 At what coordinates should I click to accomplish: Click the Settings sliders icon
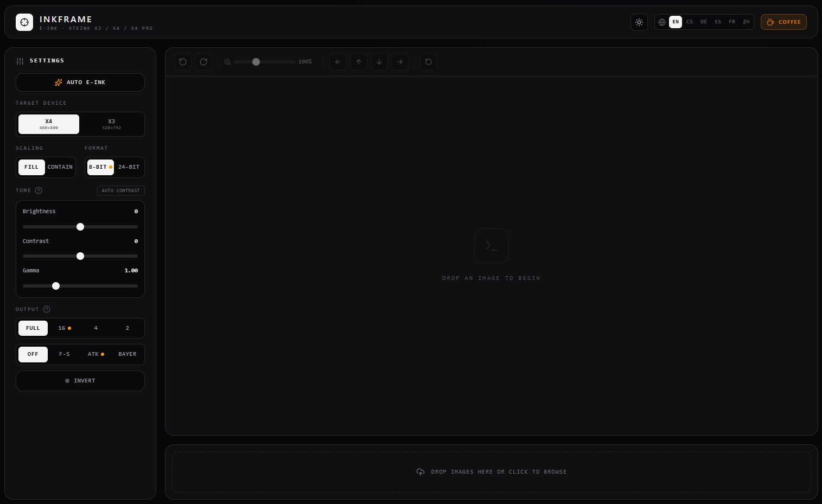(x=20, y=61)
